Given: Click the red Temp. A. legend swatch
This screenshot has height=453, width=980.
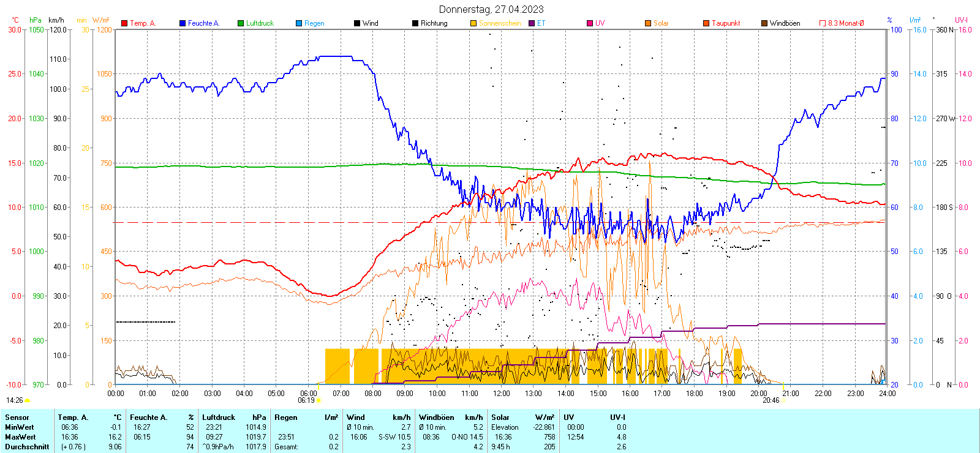Looking at the screenshot, I should tap(124, 23).
